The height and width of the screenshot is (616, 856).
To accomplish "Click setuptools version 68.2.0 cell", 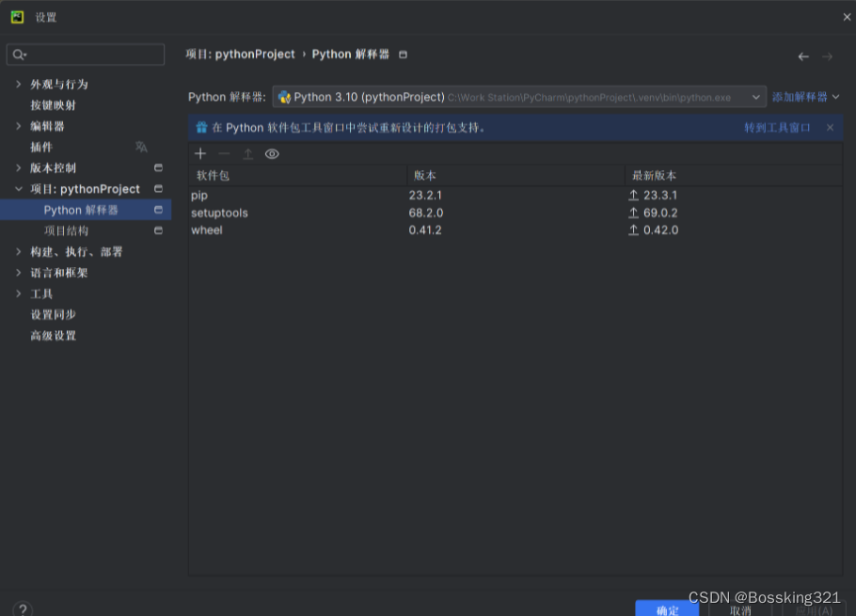I will pos(426,213).
